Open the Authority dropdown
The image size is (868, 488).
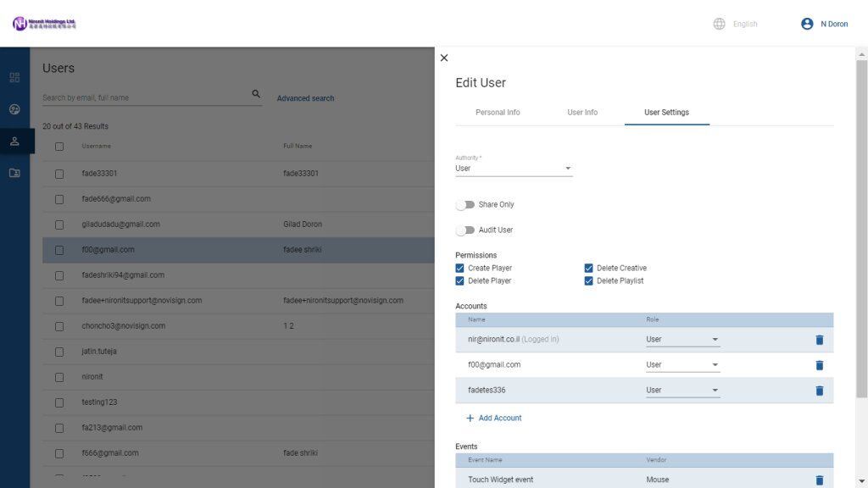[x=568, y=168]
